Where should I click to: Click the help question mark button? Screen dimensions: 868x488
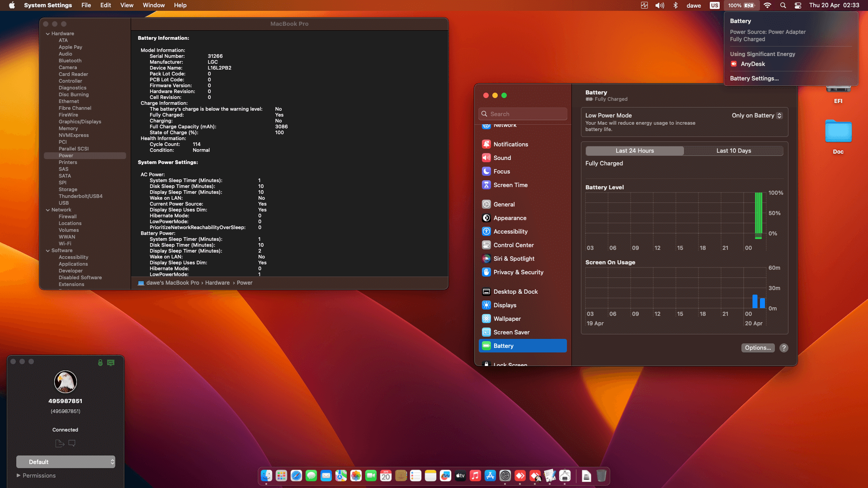[x=784, y=347]
